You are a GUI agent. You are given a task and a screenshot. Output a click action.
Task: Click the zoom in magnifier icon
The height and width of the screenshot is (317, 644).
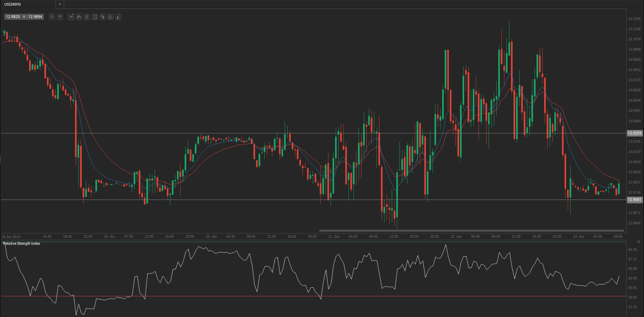(x=60, y=17)
